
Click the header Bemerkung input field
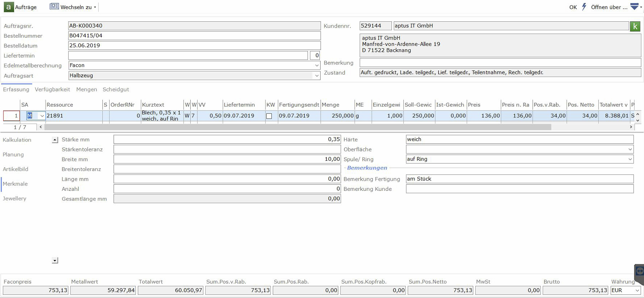click(500, 63)
